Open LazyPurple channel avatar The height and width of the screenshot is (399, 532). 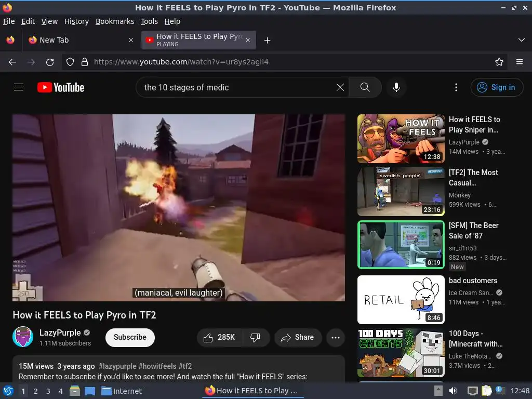coord(23,337)
